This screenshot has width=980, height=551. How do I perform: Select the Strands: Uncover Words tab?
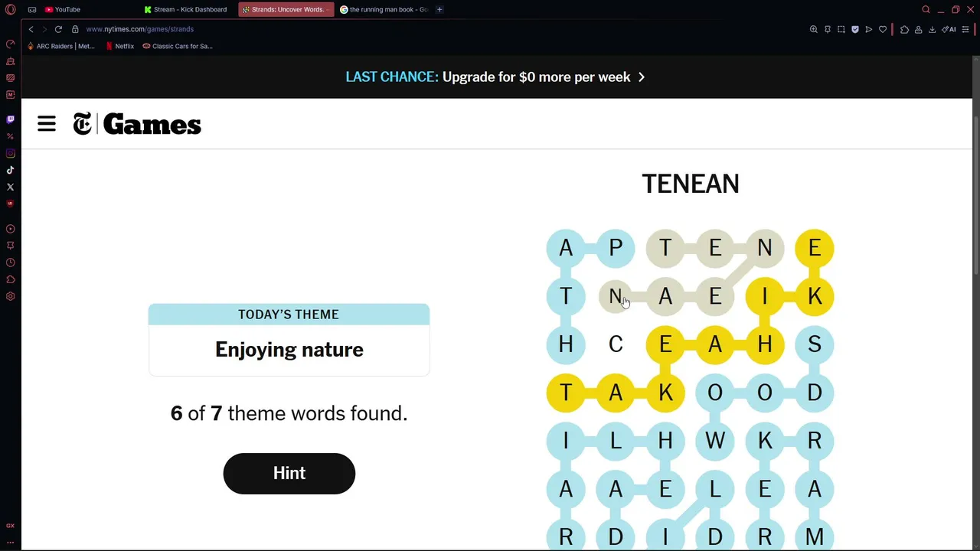click(x=285, y=9)
